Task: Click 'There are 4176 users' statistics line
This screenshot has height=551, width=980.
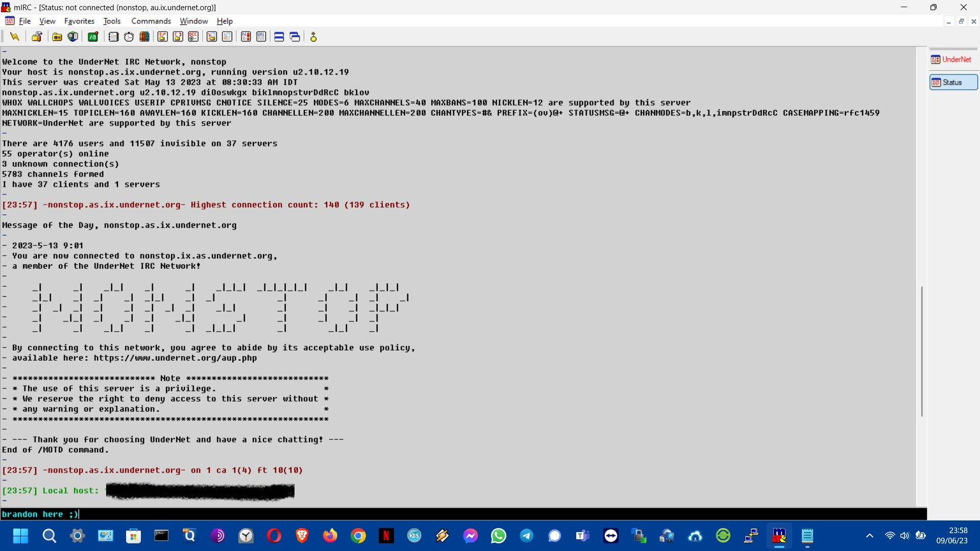Action: point(139,144)
